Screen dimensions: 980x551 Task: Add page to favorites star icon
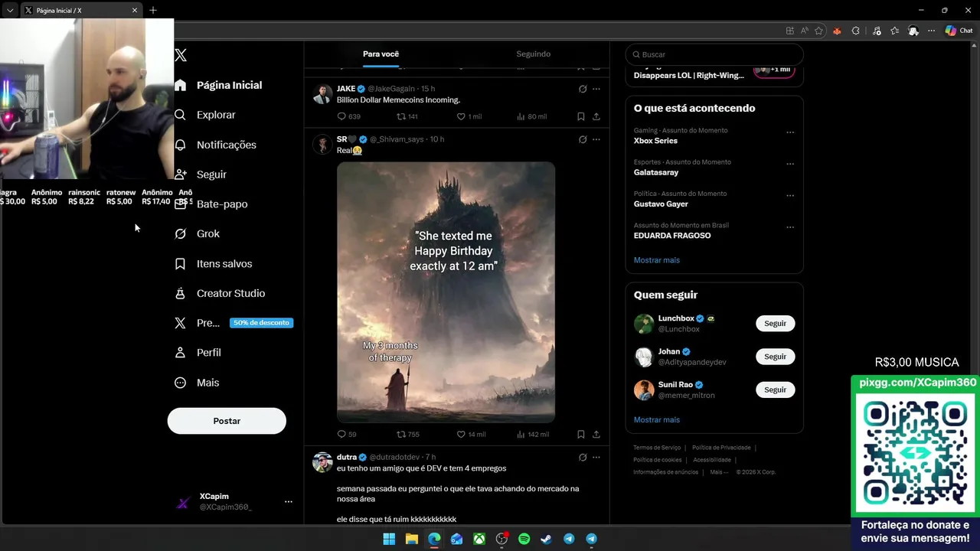[819, 31]
